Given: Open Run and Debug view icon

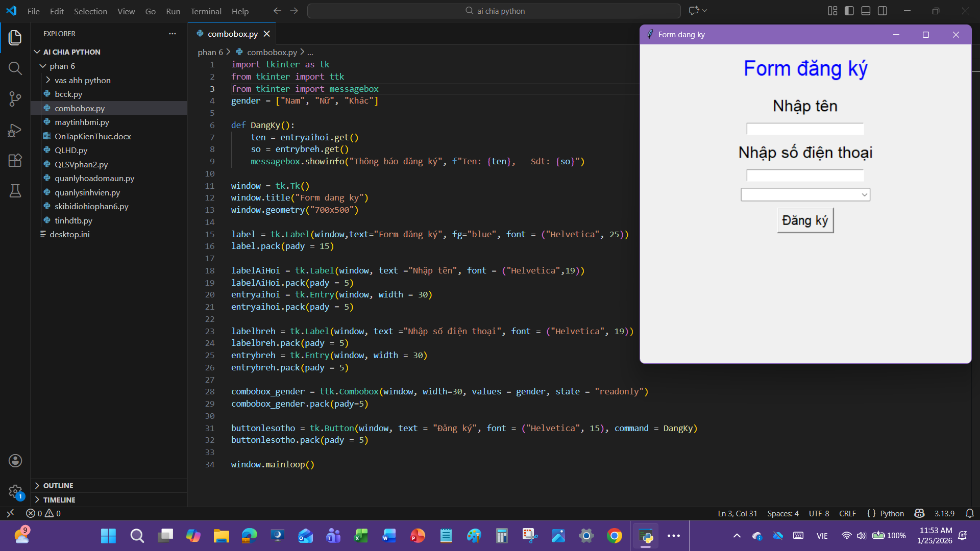Looking at the screenshot, I should pyautogui.click(x=15, y=130).
